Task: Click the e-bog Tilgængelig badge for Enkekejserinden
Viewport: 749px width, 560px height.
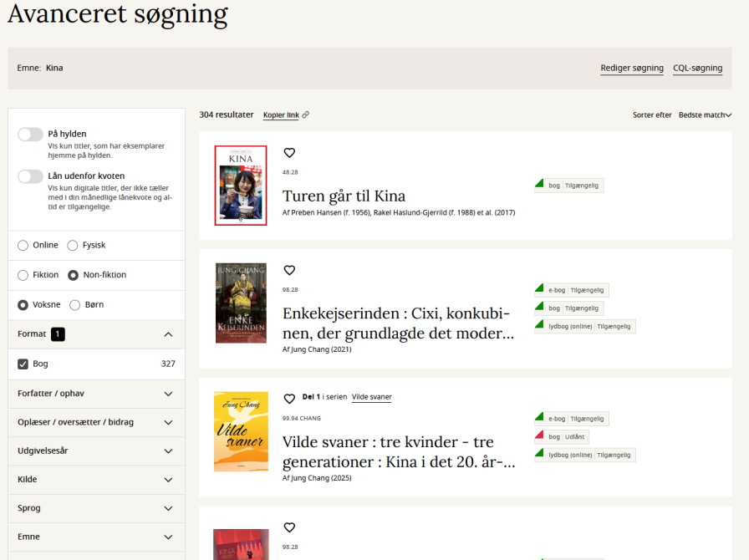Action: click(572, 290)
